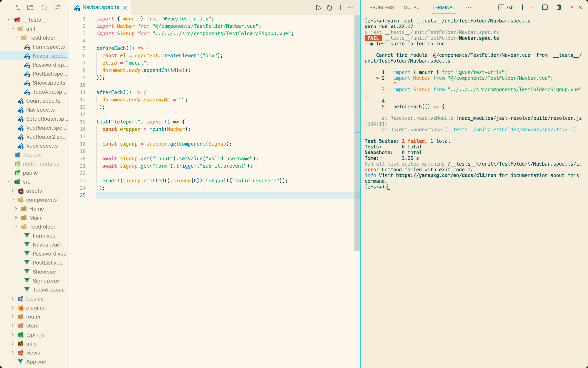
Task: Open Nav.spec.ts test file
Action: [x=35, y=110]
